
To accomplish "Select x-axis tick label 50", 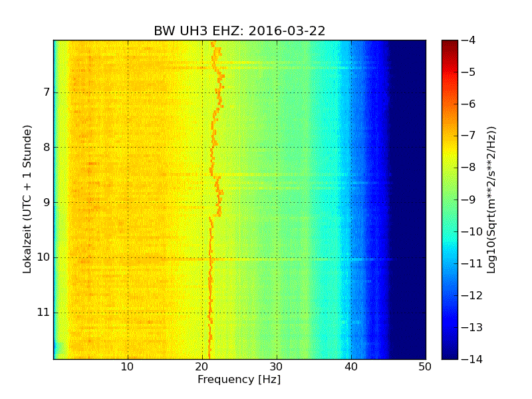I will pyautogui.click(x=425, y=367).
